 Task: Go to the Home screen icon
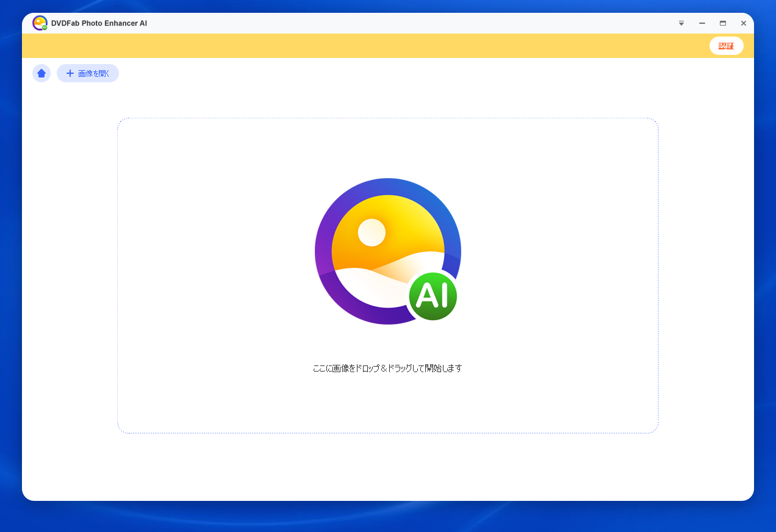tap(41, 73)
